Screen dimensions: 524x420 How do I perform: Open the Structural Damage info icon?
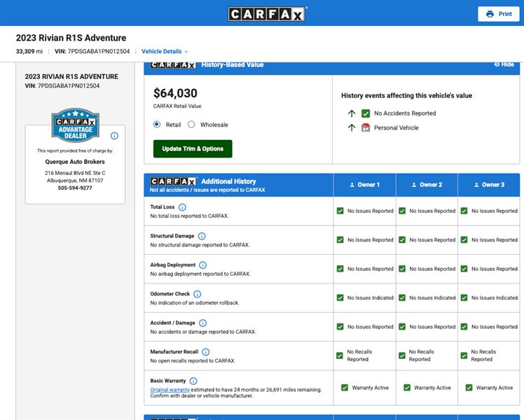202,237
